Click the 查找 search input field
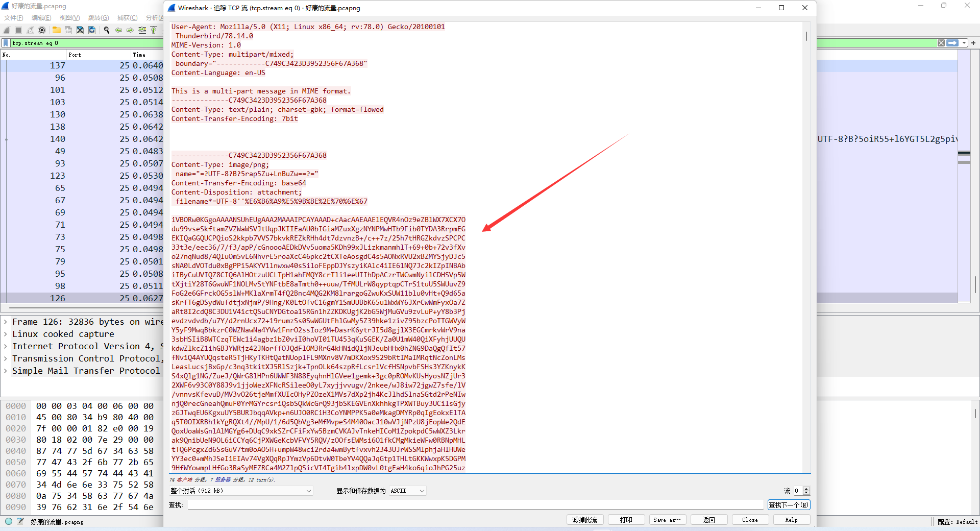Screen dimensions: 980x531 coord(475,505)
